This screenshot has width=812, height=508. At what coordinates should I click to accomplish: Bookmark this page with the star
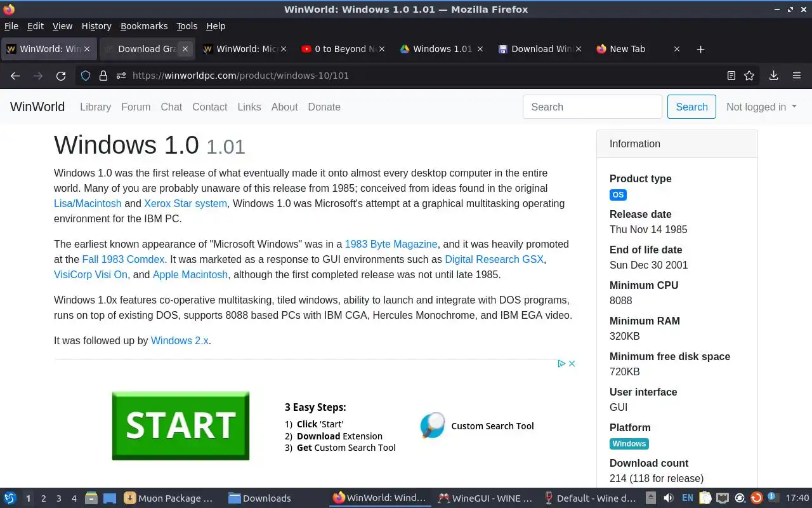click(x=749, y=76)
